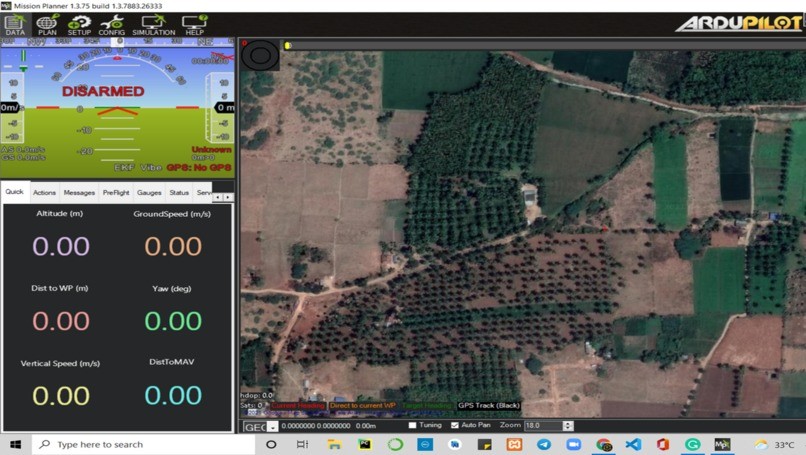Open Cortana circle on taskbar

tap(271, 444)
